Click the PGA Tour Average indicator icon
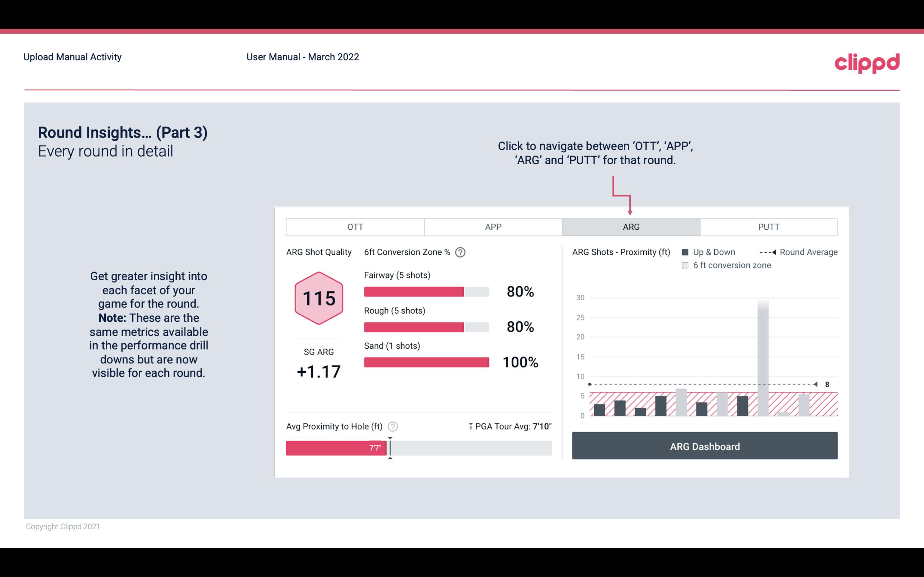 469,425
